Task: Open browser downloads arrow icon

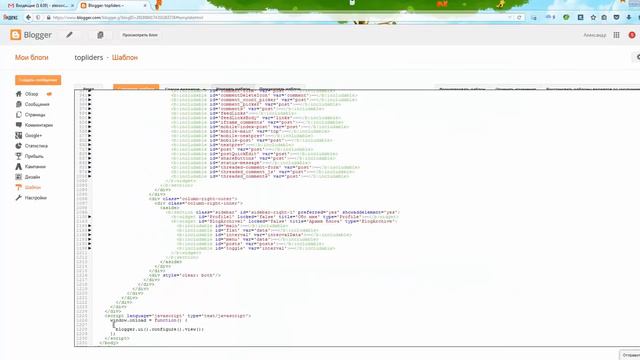Action: (x=629, y=18)
